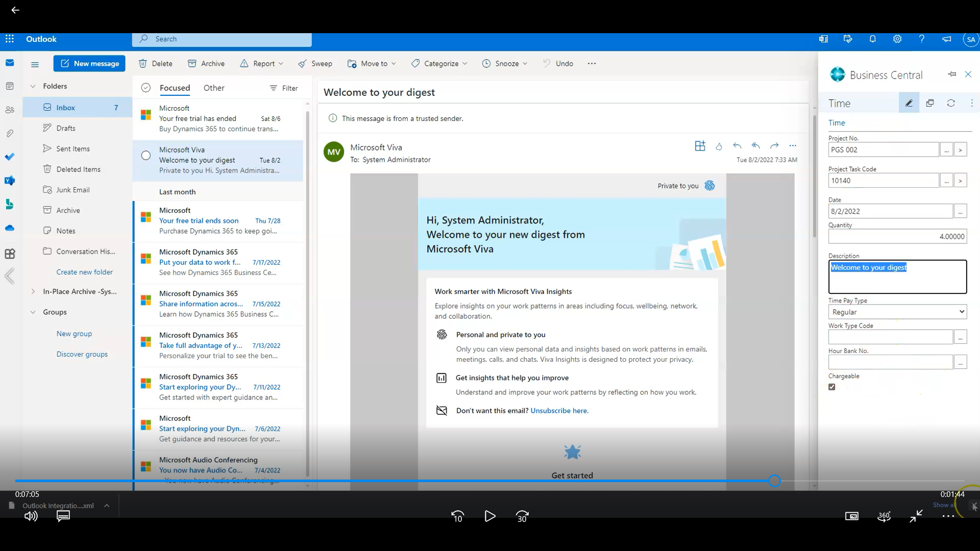Expand the In-Place Archive folder
980x551 pixels.
point(33,292)
